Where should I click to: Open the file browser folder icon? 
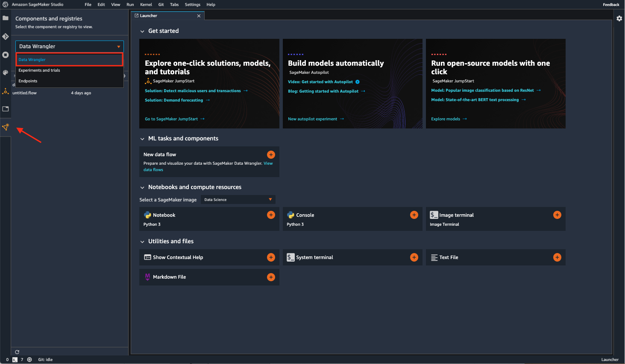[x=6, y=18]
